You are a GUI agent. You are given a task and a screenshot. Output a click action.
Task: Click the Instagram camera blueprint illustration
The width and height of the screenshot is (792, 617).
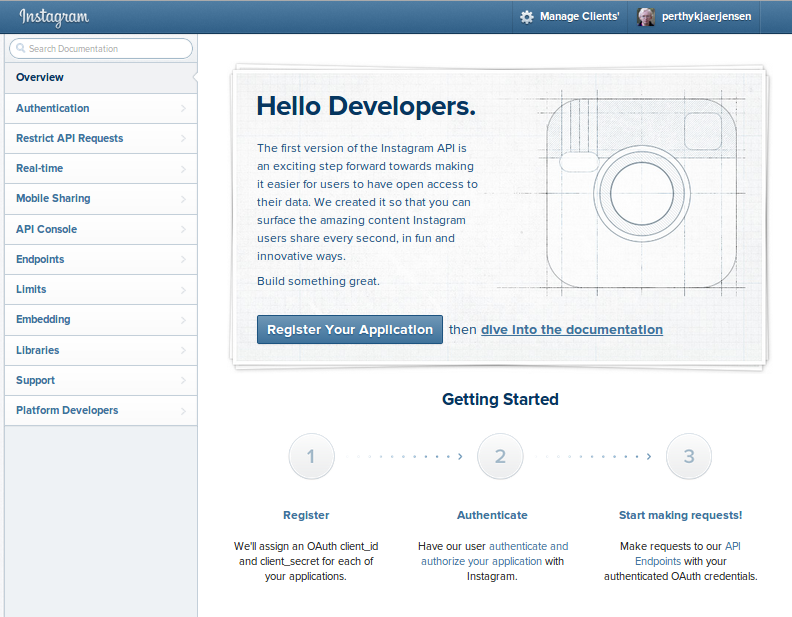(641, 193)
